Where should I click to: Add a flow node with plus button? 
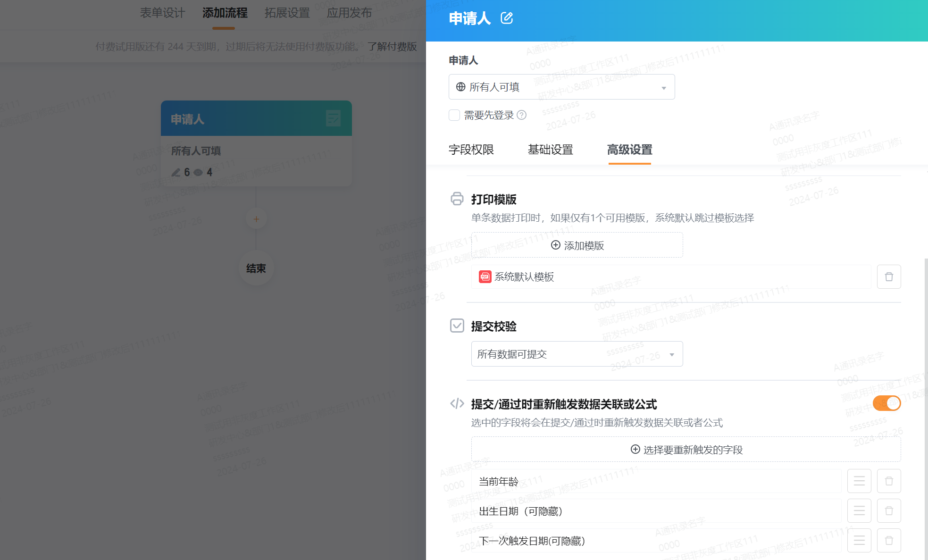tap(256, 219)
